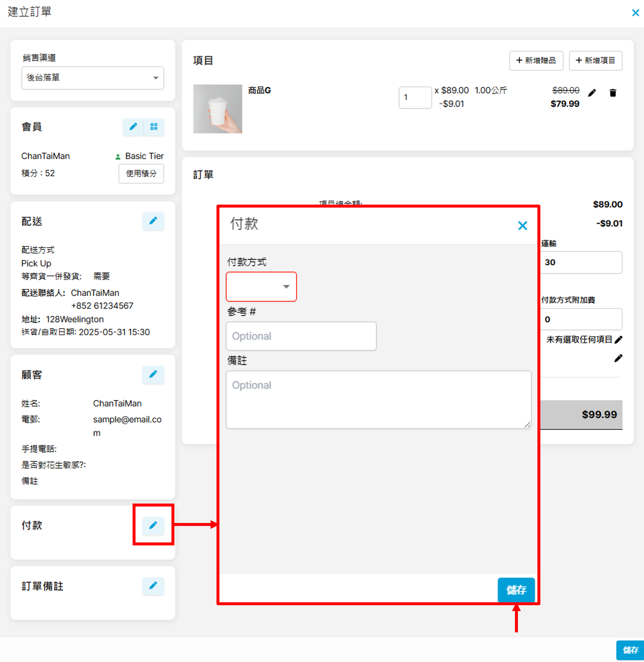644x662 pixels.
Task: Click the member edit pencil icon
Action: click(x=133, y=127)
